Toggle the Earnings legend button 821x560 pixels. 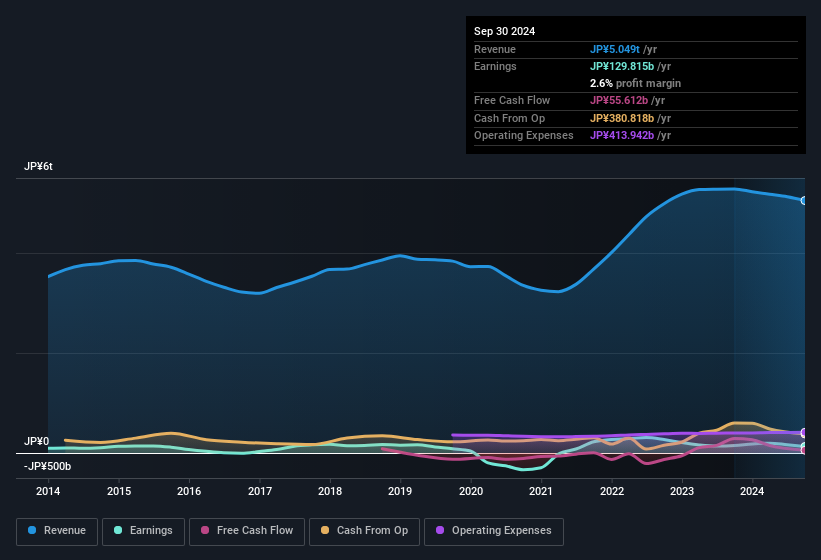[x=143, y=531]
